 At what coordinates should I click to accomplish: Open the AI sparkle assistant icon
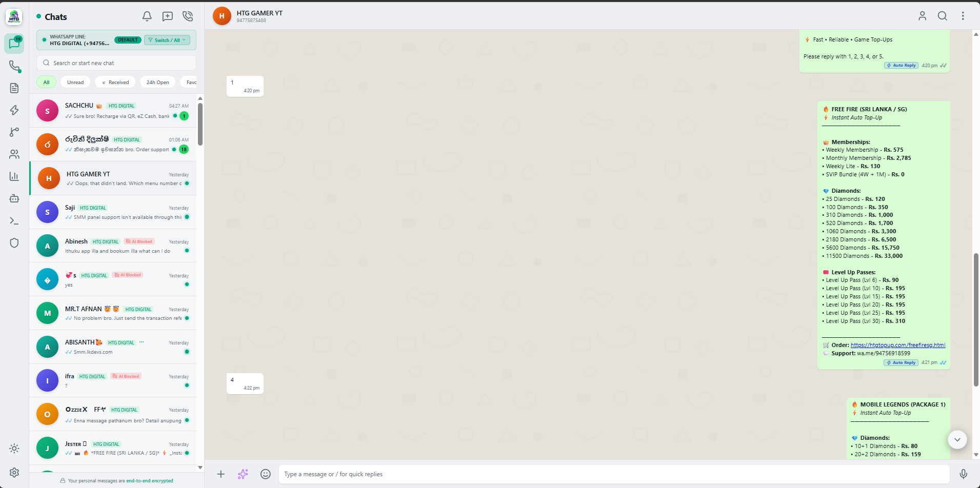[x=243, y=474]
